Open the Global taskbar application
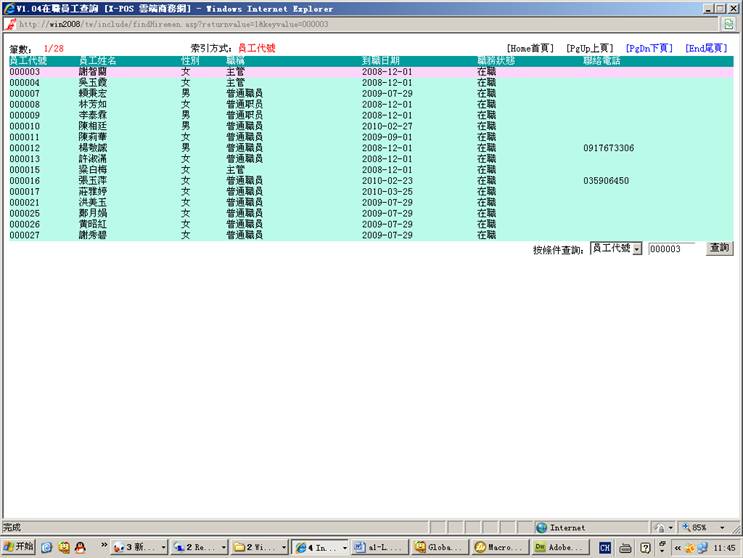Screen dimensions: 743x558 coord(437,547)
